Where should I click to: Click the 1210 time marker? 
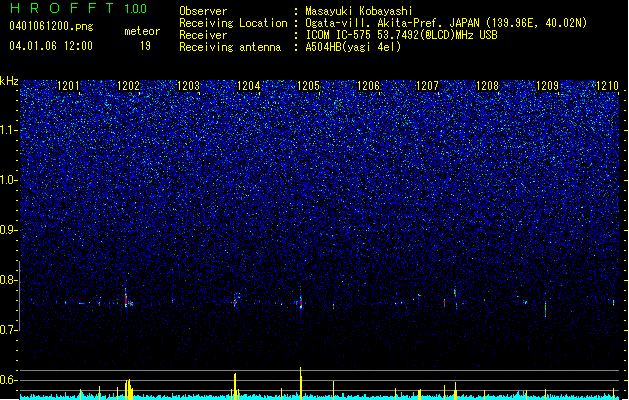coord(607,86)
